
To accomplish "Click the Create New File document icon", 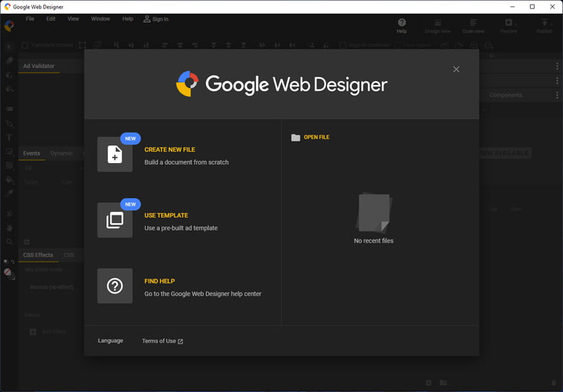I will point(115,154).
